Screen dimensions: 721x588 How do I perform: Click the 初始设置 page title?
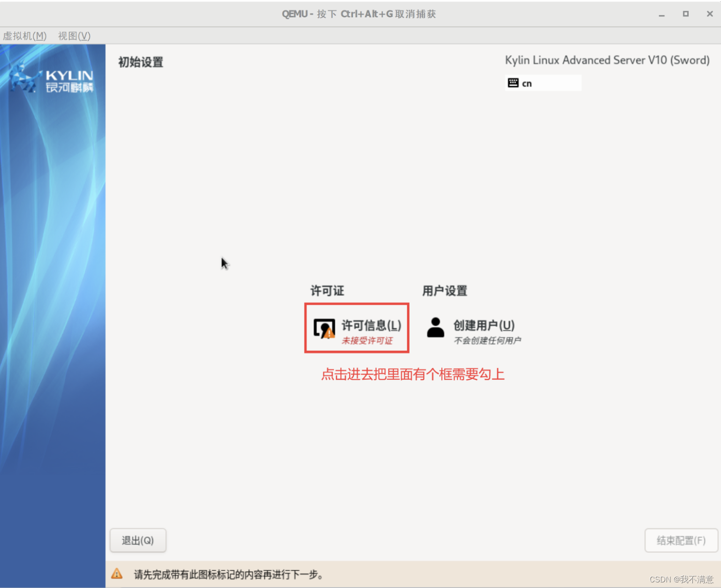[x=141, y=62]
